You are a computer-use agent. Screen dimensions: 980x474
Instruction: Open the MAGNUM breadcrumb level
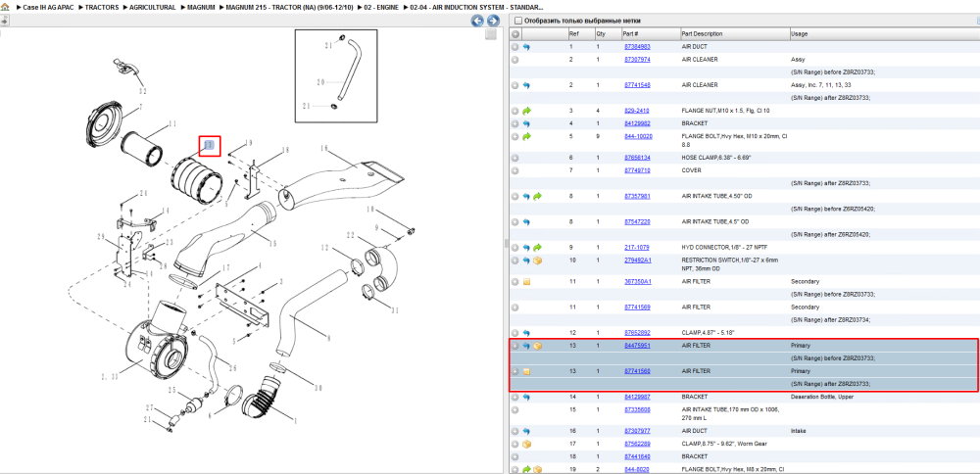pyautogui.click(x=201, y=7)
